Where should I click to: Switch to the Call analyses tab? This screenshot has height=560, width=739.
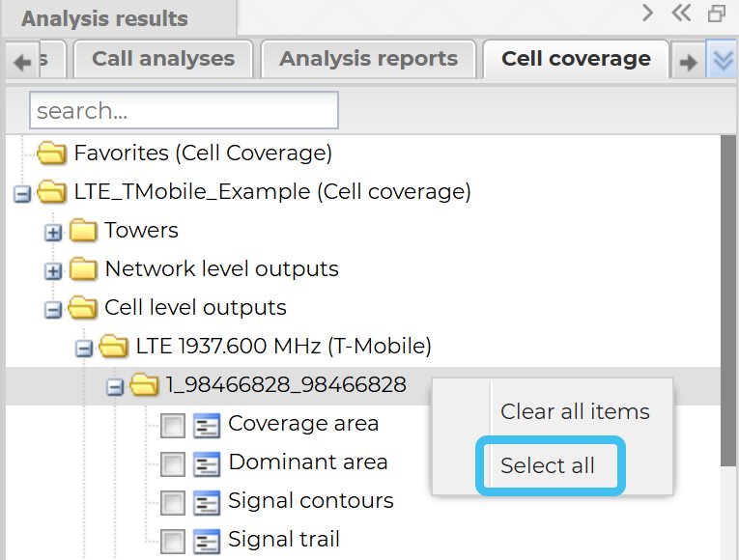(163, 59)
